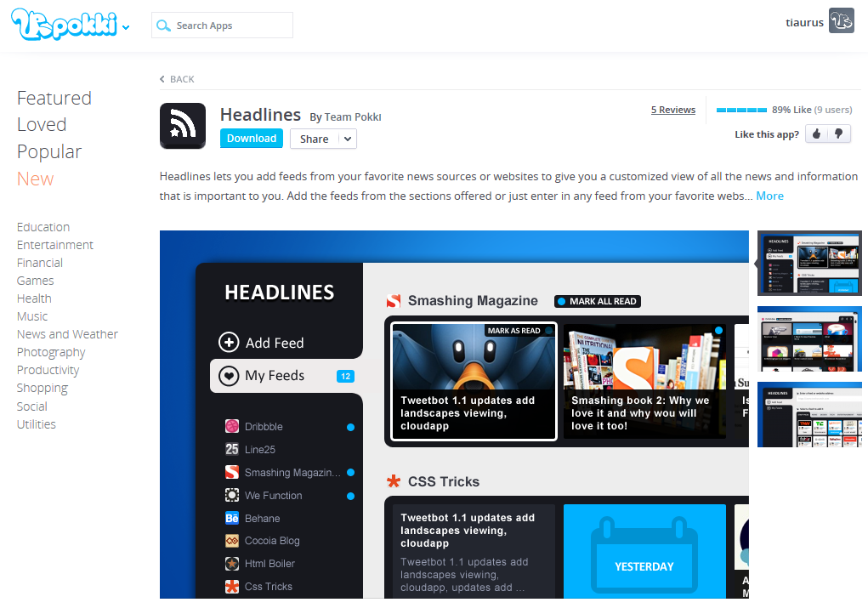
Task: Click the back chevron arrow icon
Action: tap(162, 79)
